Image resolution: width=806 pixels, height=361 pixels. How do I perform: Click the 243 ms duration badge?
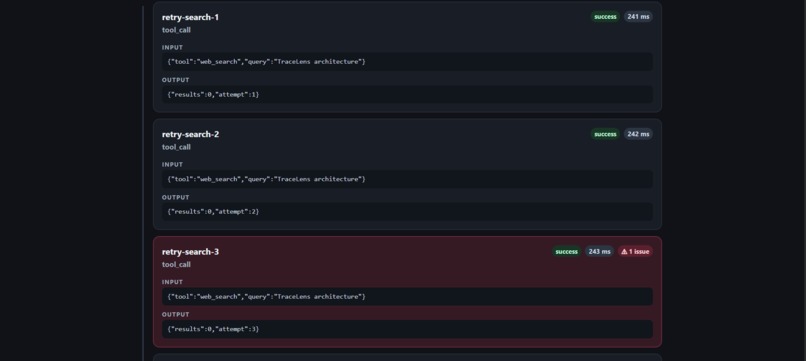point(599,251)
